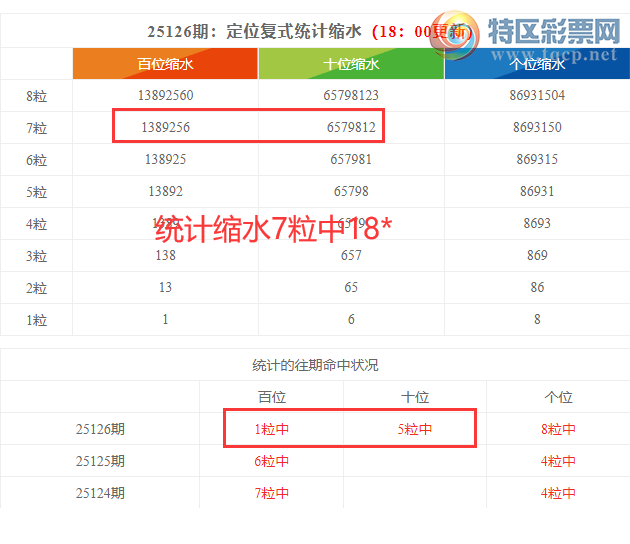This screenshot has width=630, height=544.
Task: Select the 统计的往期命中状况 heading
Action: (x=315, y=365)
